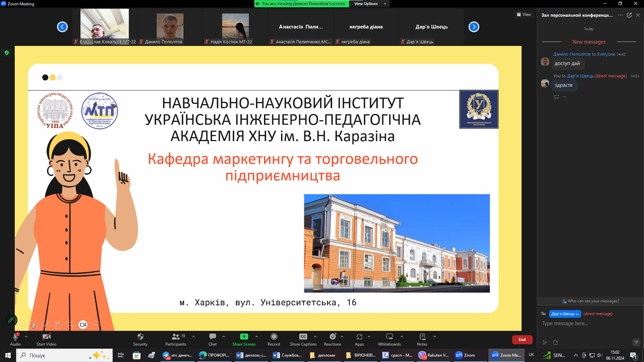The width and height of the screenshot is (644, 362).
Task: Pop out the chat panel window
Action: (629, 15)
